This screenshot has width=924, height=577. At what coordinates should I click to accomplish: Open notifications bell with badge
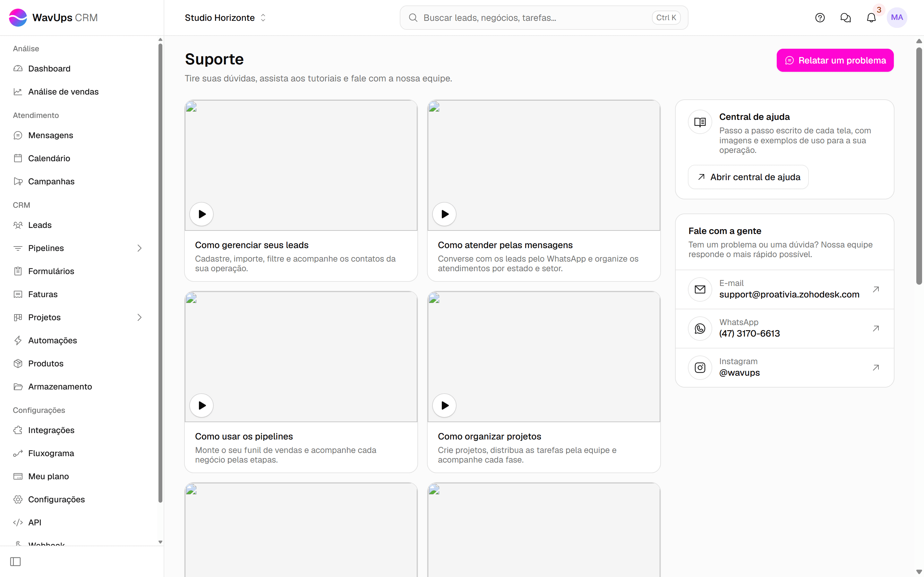tap(871, 18)
